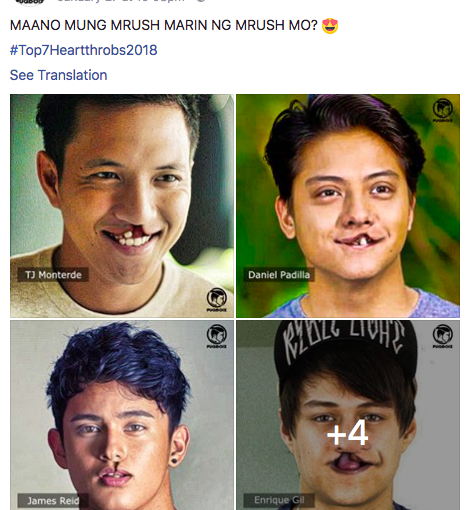Viewport: 470px width, 510px height.
Task: Click the See Translation link
Action: click(58, 75)
